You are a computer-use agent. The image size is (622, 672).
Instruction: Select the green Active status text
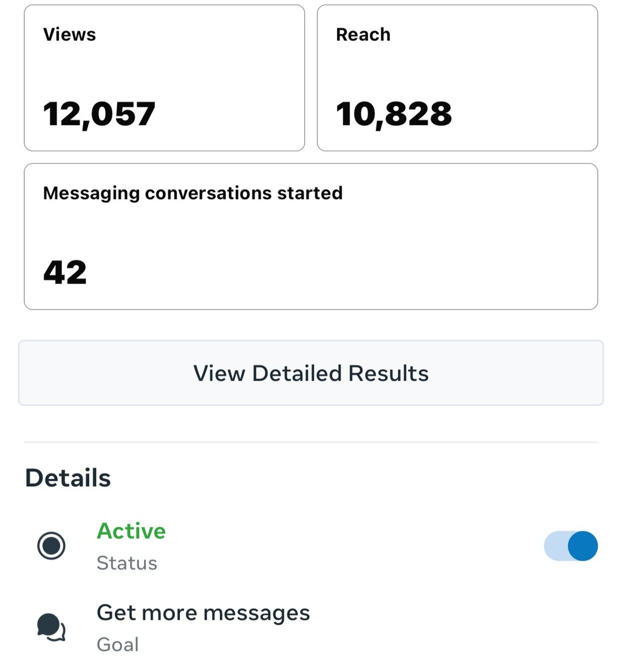point(131,531)
